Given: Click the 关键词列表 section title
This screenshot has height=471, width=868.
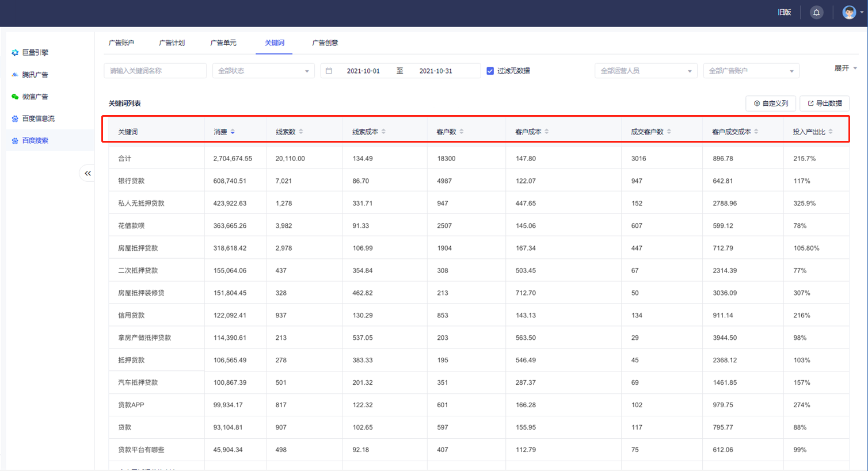Looking at the screenshot, I should (125, 104).
